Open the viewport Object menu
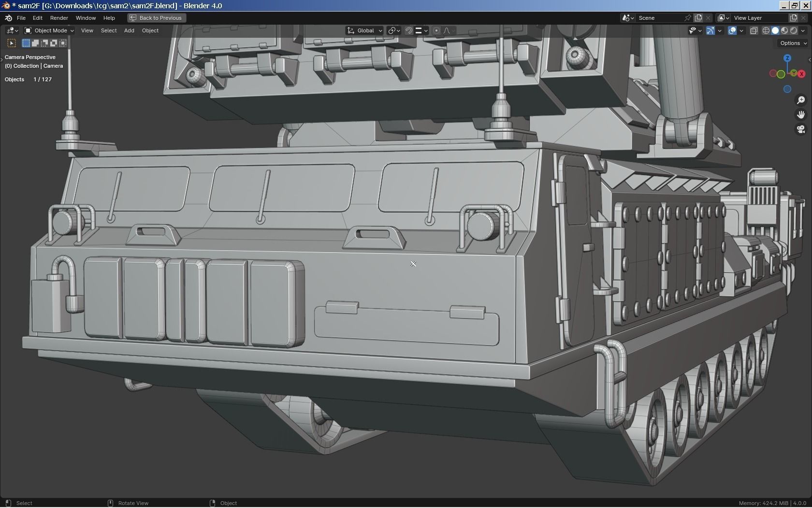 tap(150, 30)
